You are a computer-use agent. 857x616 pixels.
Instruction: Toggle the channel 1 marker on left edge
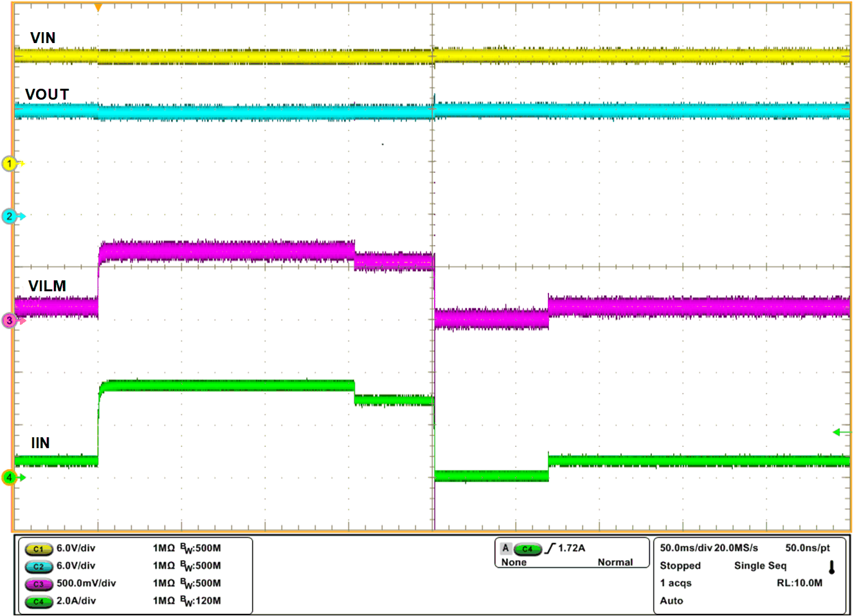pyautogui.click(x=8, y=163)
